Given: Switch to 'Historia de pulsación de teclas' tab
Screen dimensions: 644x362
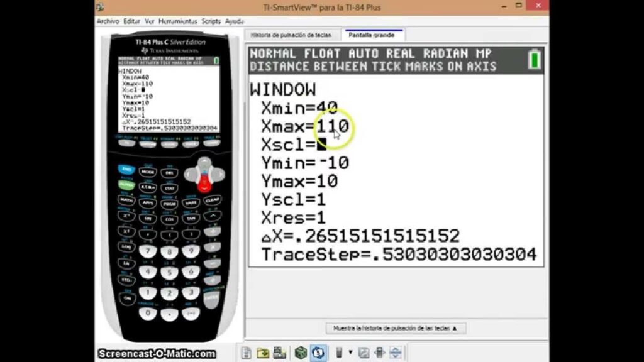Looking at the screenshot, I should [x=291, y=35].
